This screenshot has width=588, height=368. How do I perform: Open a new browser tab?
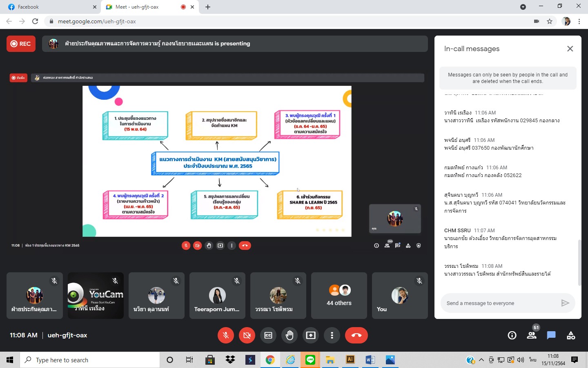tap(208, 7)
